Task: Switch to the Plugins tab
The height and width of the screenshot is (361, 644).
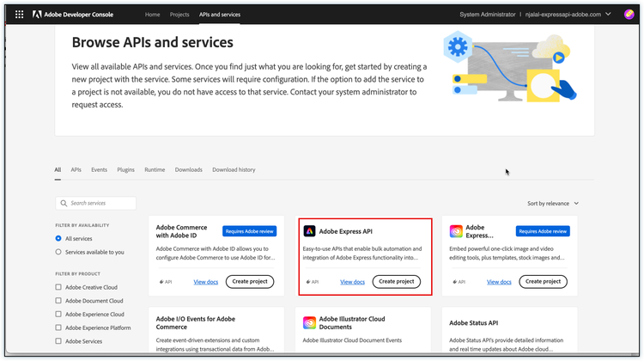Action: (125, 170)
